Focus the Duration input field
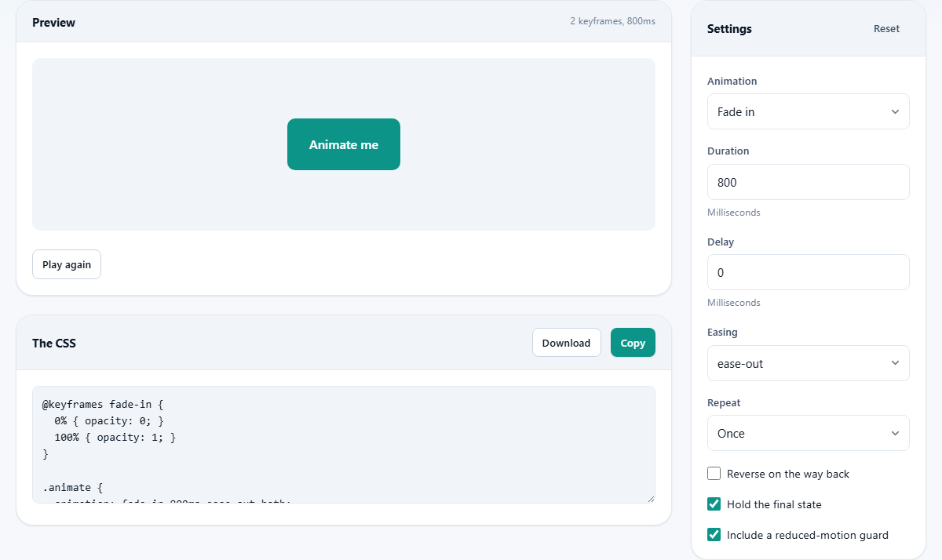 click(x=809, y=182)
